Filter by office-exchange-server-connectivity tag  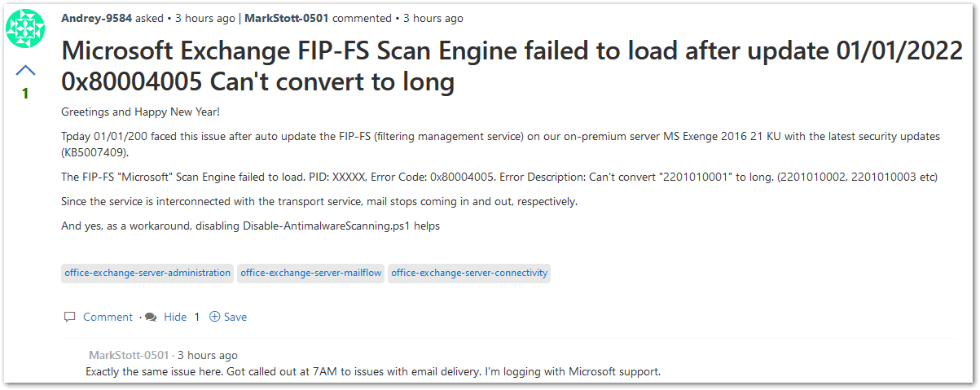click(469, 273)
